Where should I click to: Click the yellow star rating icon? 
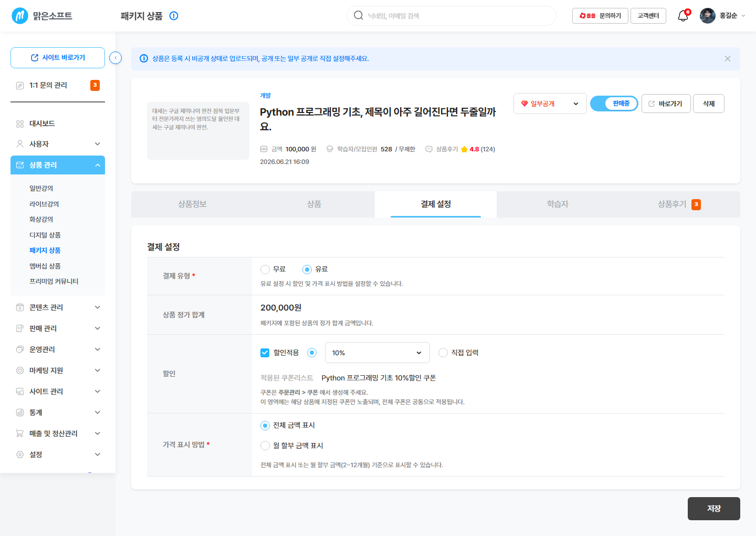click(x=464, y=149)
